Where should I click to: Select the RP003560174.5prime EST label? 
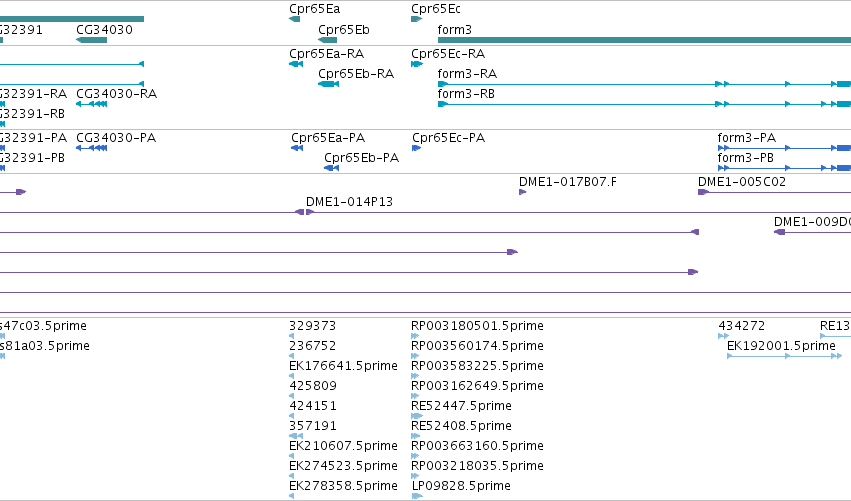pos(478,346)
